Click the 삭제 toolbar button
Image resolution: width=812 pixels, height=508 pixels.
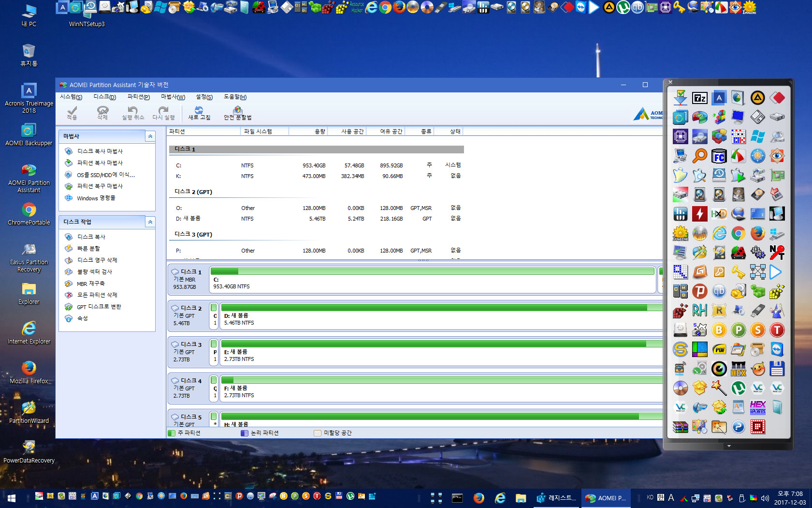click(x=102, y=113)
